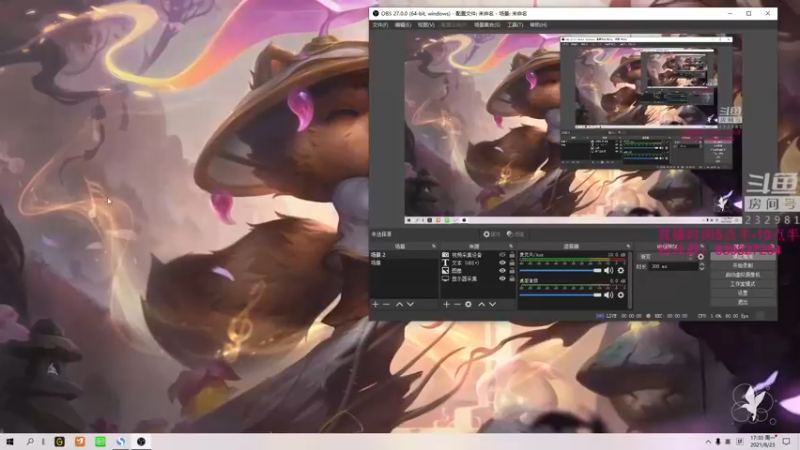
Task: Open the 工具(T) menu in OBS
Action: click(x=515, y=25)
